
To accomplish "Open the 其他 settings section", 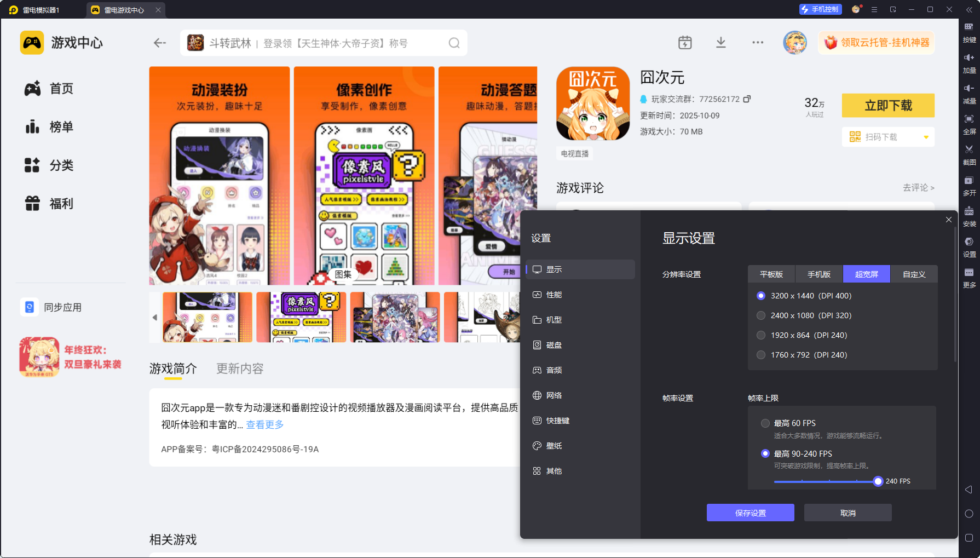I will (x=580, y=471).
